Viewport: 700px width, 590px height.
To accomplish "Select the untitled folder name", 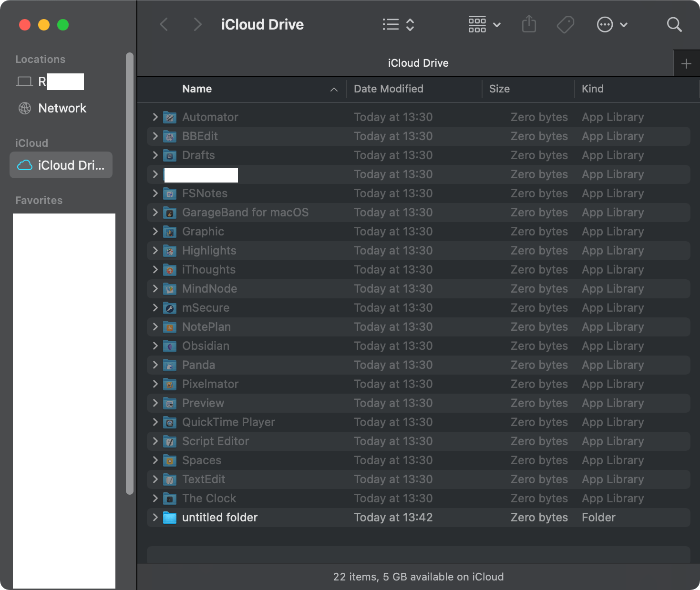I will [220, 517].
